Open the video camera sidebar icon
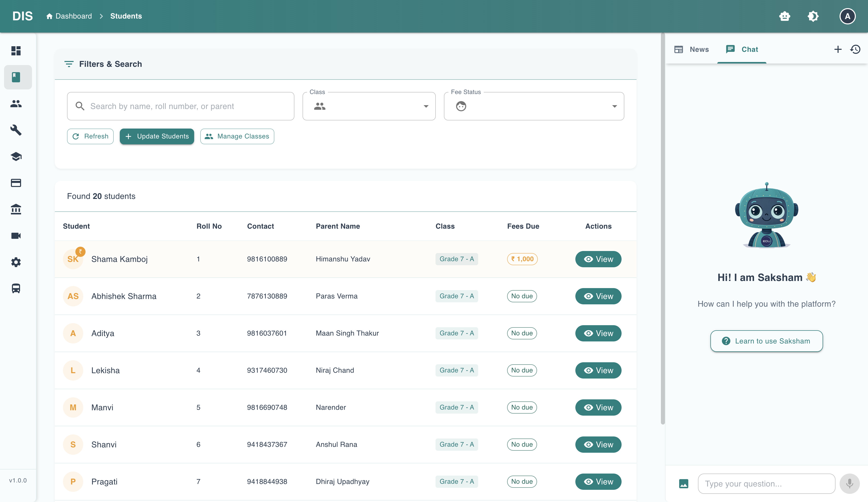Image resolution: width=868 pixels, height=502 pixels. [16, 236]
